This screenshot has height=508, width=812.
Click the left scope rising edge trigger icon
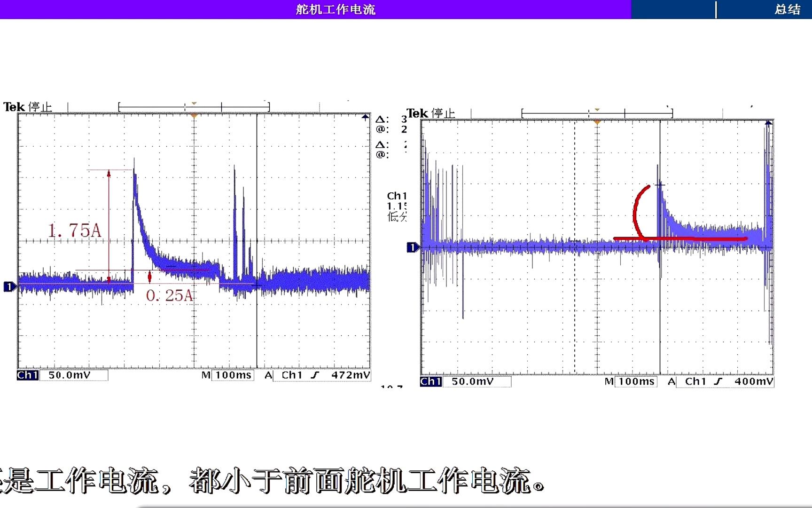click(x=315, y=375)
